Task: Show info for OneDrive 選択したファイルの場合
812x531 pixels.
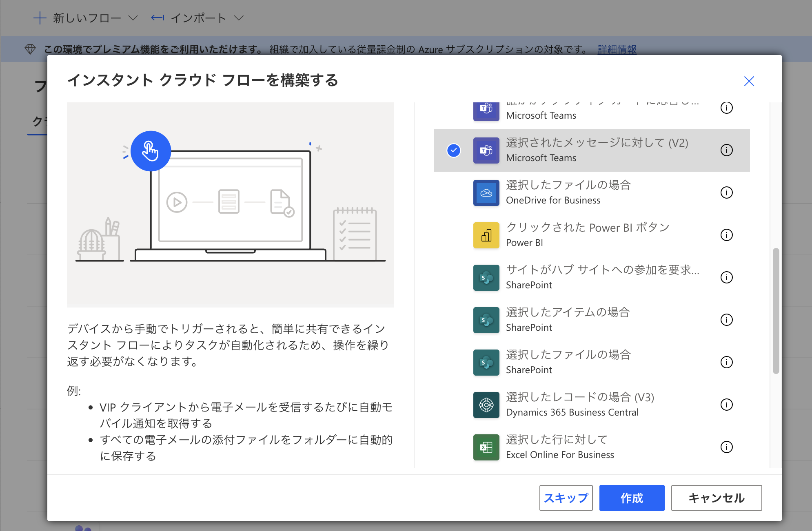Action: point(726,192)
